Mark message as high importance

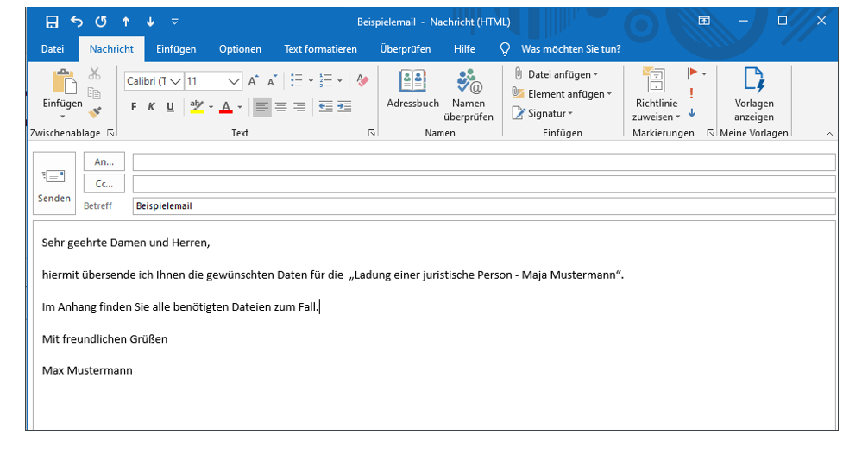coord(691,93)
